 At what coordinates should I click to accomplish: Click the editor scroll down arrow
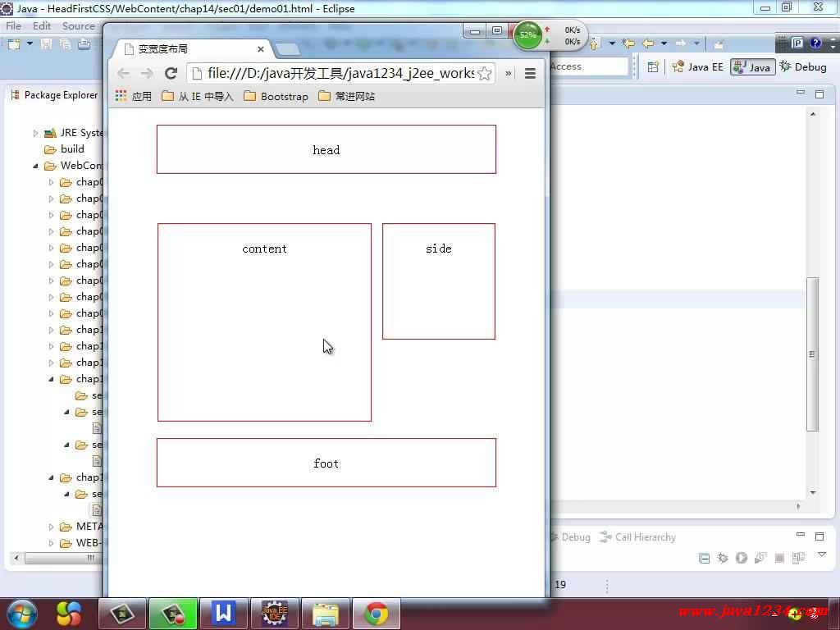[x=813, y=492]
